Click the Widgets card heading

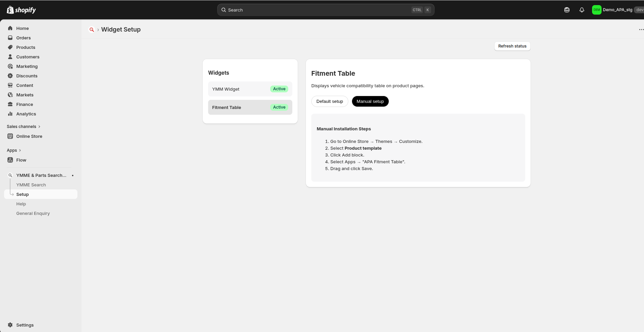(219, 73)
